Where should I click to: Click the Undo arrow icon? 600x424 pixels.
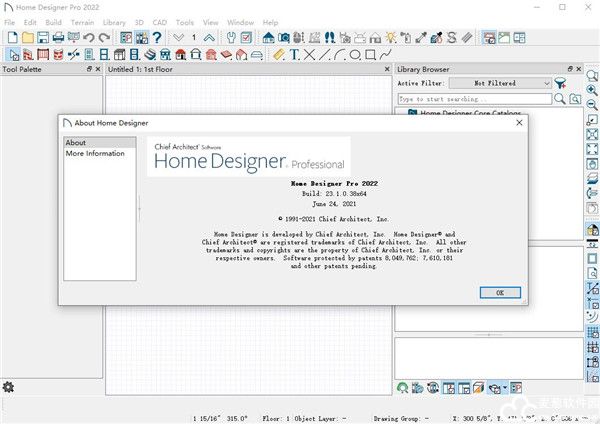(x=89, y=37)
